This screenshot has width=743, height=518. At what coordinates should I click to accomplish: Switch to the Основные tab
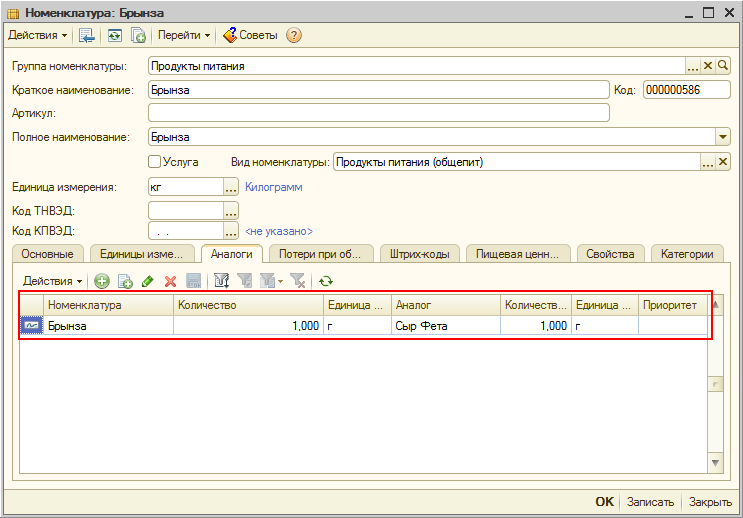48,254
